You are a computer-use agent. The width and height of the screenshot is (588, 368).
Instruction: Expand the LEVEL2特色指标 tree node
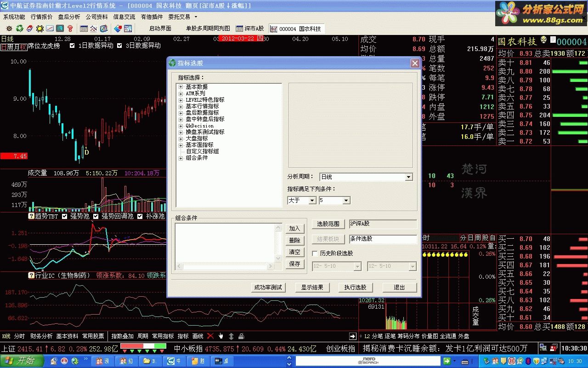coord(181,100)
